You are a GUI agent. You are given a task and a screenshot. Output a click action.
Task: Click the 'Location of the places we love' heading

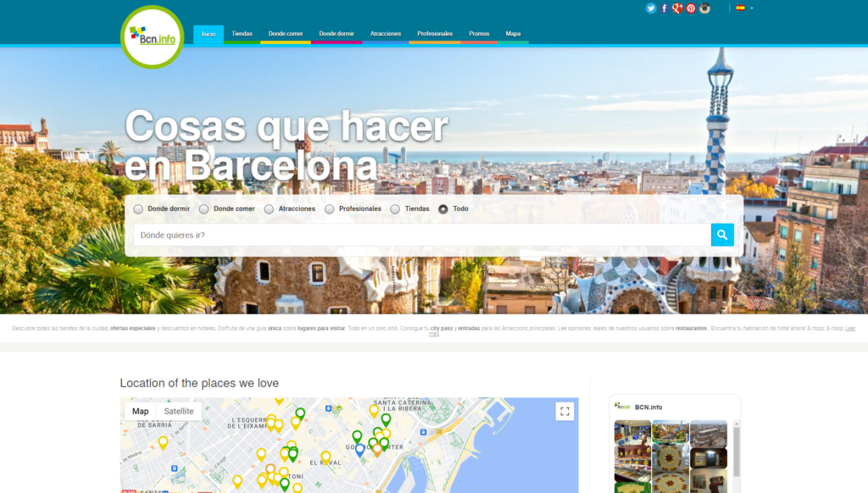(199, 383)
